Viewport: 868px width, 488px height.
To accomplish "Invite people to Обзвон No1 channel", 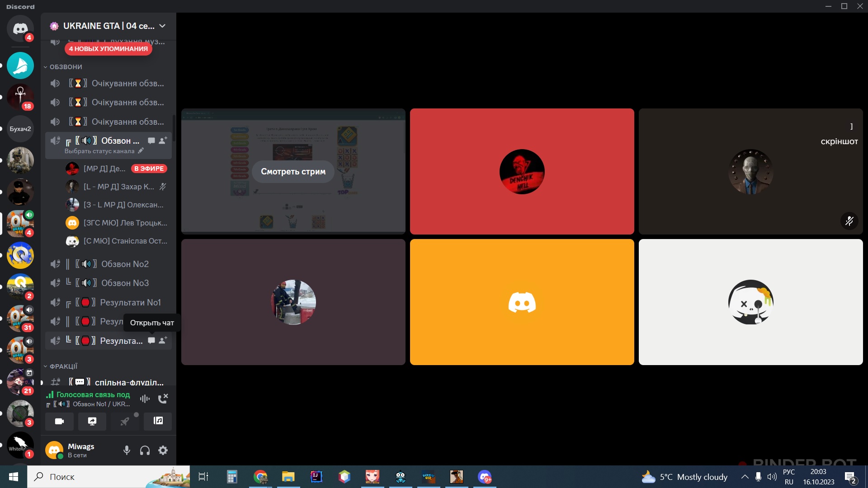I will 163,141.
